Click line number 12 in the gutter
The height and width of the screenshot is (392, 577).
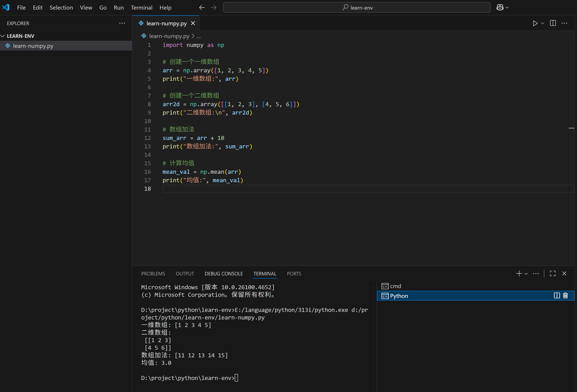point(147,138)
